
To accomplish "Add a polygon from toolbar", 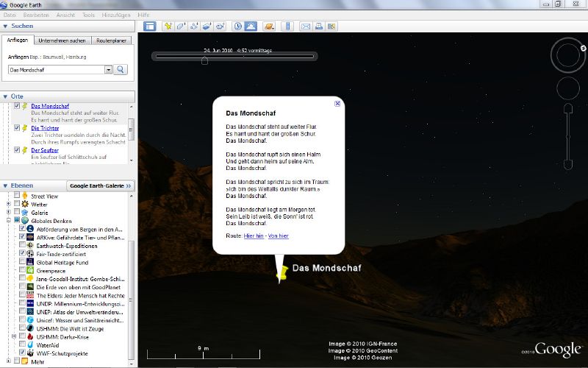I will click(x=181, y=26).
